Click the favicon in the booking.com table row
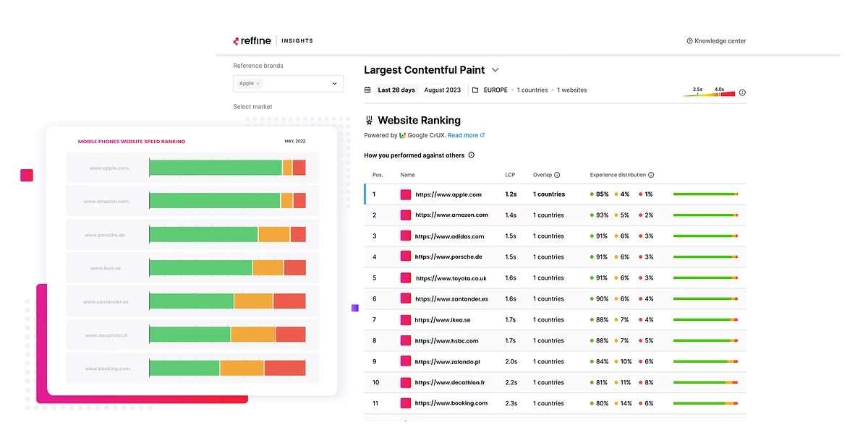 (x=405, y=404)
